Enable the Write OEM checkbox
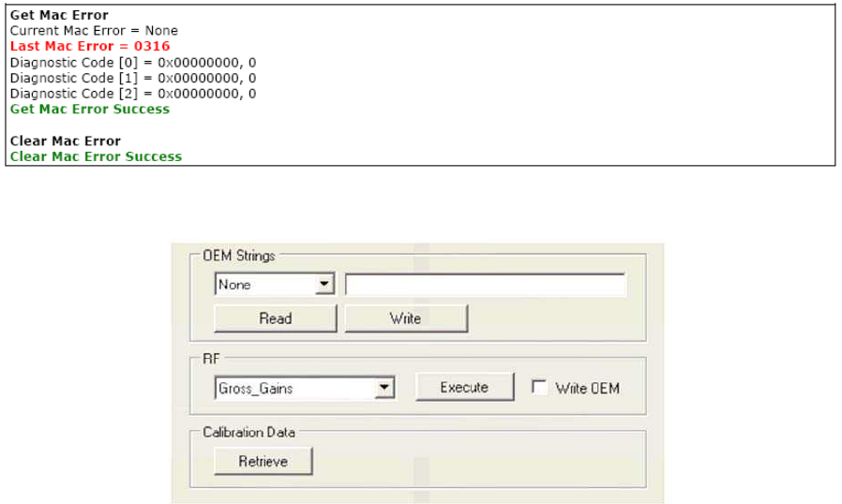Image resolution: width=842 pixels, height=504 pixels. (539, 387)
